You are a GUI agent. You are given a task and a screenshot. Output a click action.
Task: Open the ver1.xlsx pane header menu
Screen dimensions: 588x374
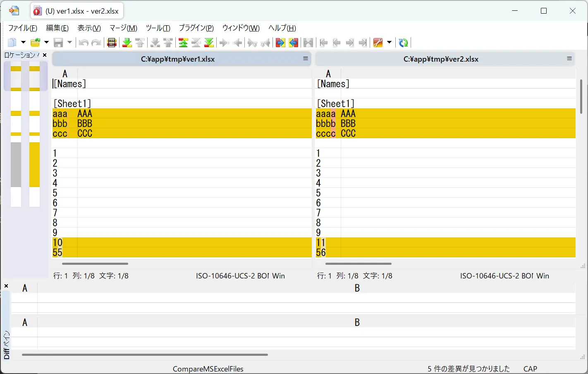306,59
